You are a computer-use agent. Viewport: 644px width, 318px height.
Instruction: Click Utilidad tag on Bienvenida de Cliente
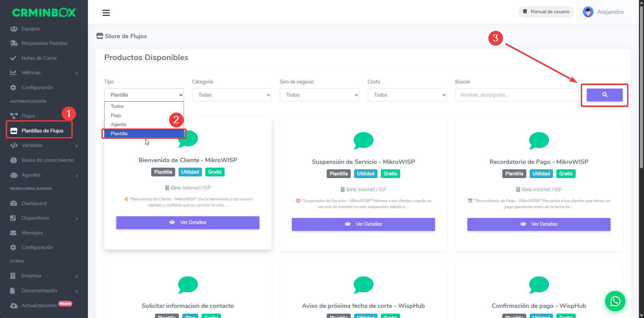[x=190, y=172]
